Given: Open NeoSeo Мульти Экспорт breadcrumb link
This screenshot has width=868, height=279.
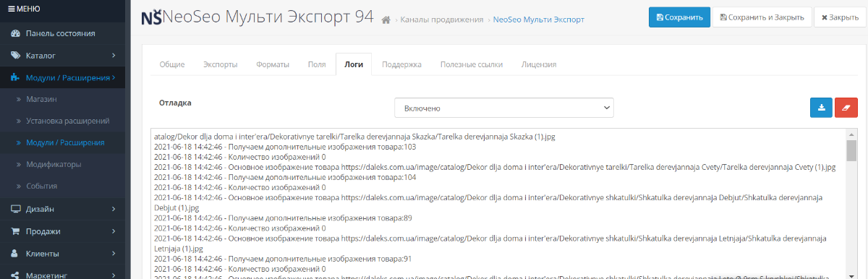Looking at the screenshot, I should pos(538,20).
